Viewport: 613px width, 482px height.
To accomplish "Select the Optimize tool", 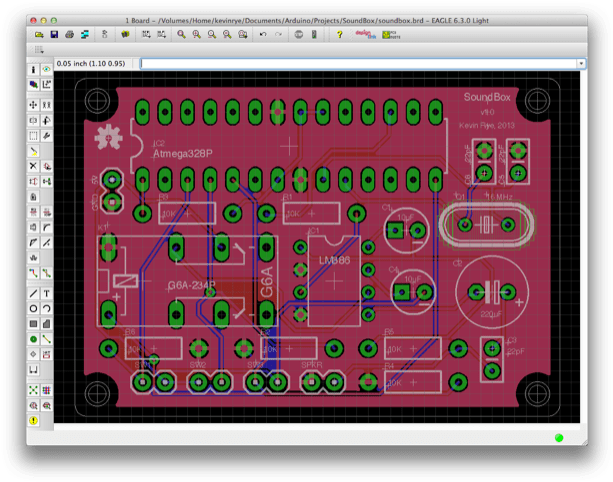I will click(x=47, y=243).
